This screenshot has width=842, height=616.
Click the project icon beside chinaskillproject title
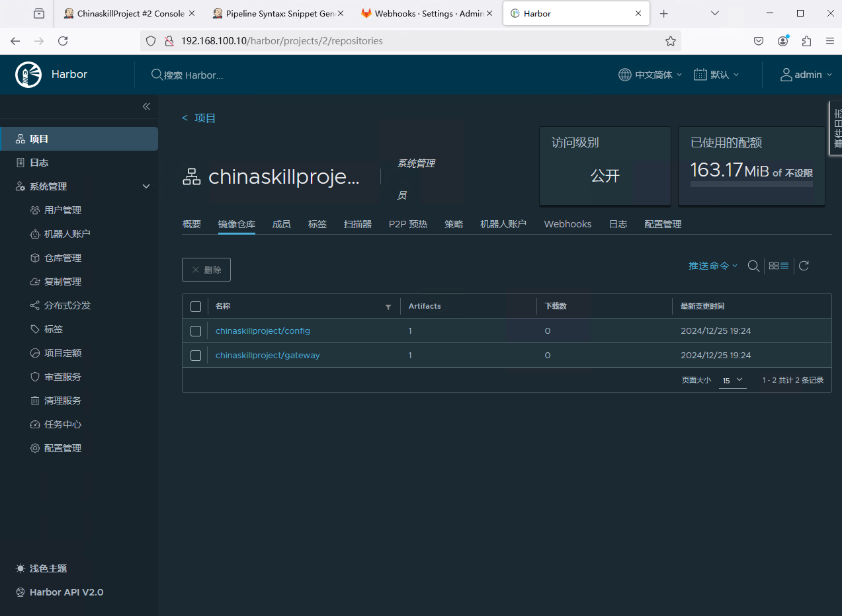pos(191,177)
